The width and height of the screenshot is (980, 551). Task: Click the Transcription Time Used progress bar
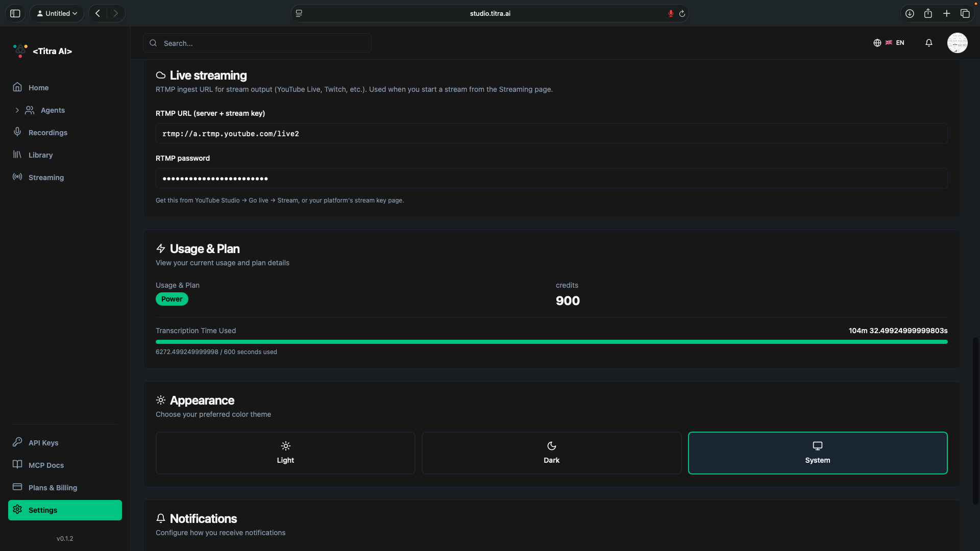[x=551, y=342]
